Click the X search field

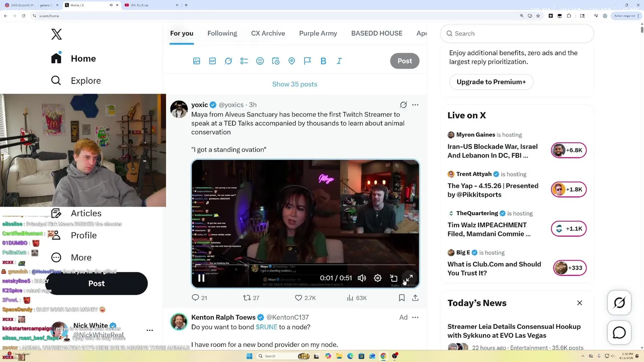pos(517,33)
